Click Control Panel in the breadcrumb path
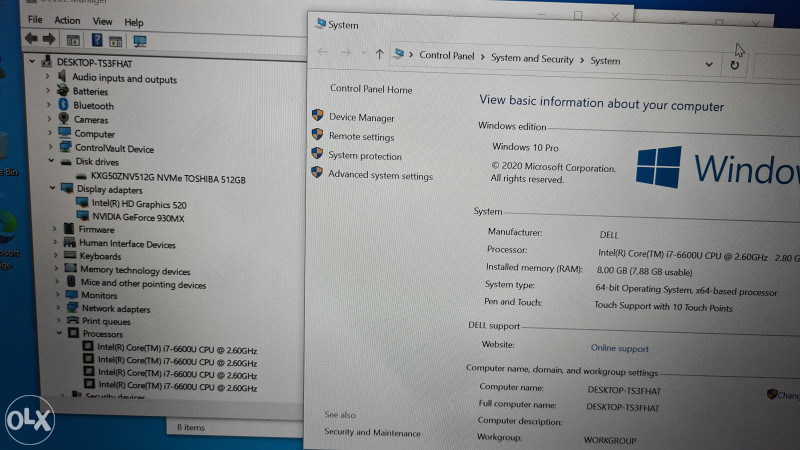This screenshot has height=450, width=800. pyautogui.click(x=446, y=55)
